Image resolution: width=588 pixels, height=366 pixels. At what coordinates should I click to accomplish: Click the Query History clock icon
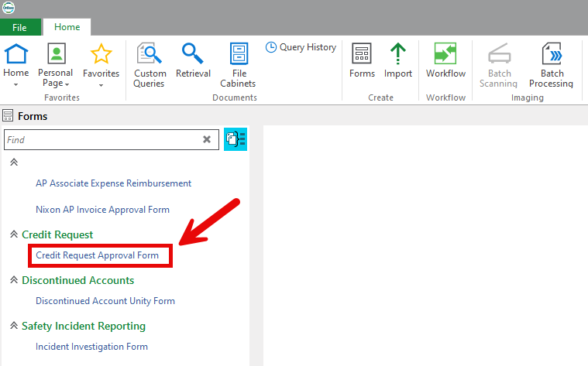click(271, 47)
